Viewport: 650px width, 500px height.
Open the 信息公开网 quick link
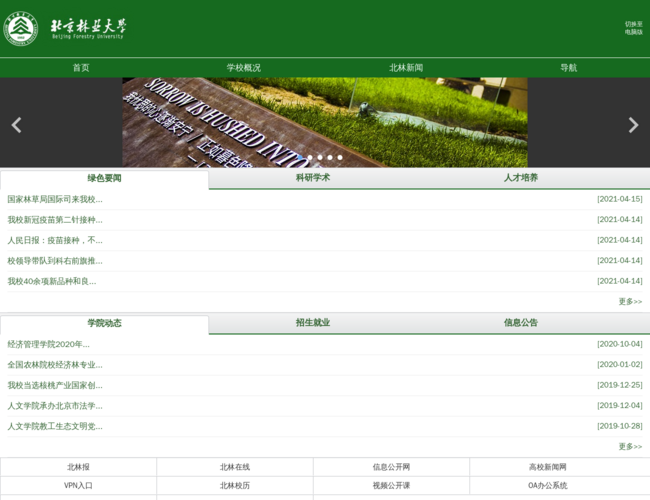tap(391, 467)
